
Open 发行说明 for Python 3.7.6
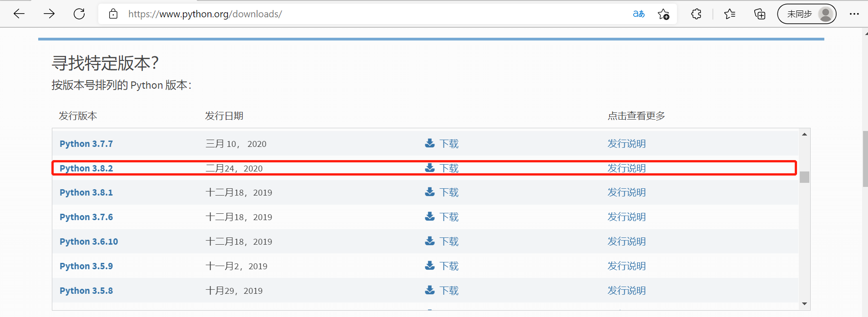click(626, 217)
